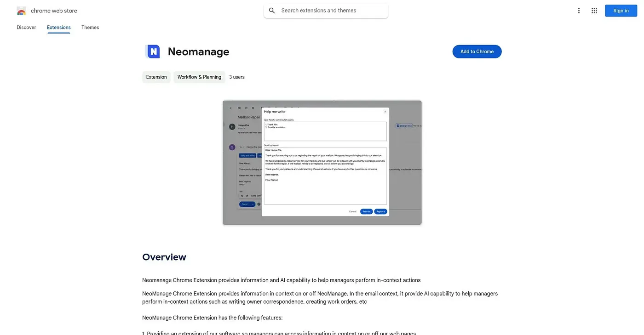Focus the Search extensions and themes field
Viewport: 644px width, 335px height.
coord(326,11)
